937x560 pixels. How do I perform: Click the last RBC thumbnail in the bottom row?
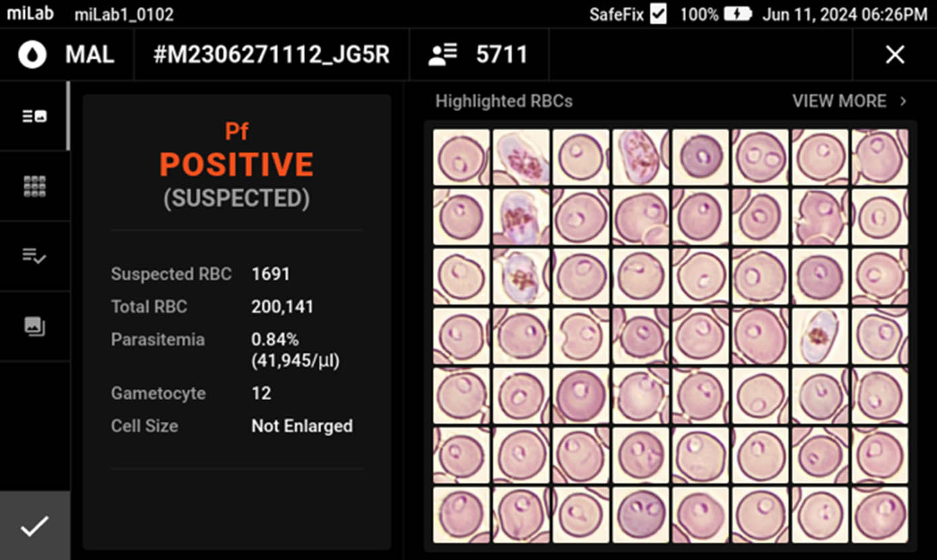click(x=879, y=514)
